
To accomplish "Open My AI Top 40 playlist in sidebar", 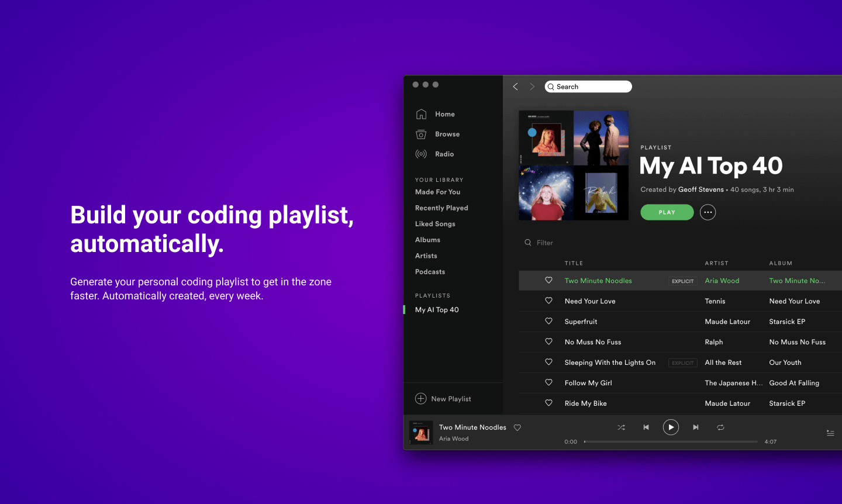I will tap(437, 310).
